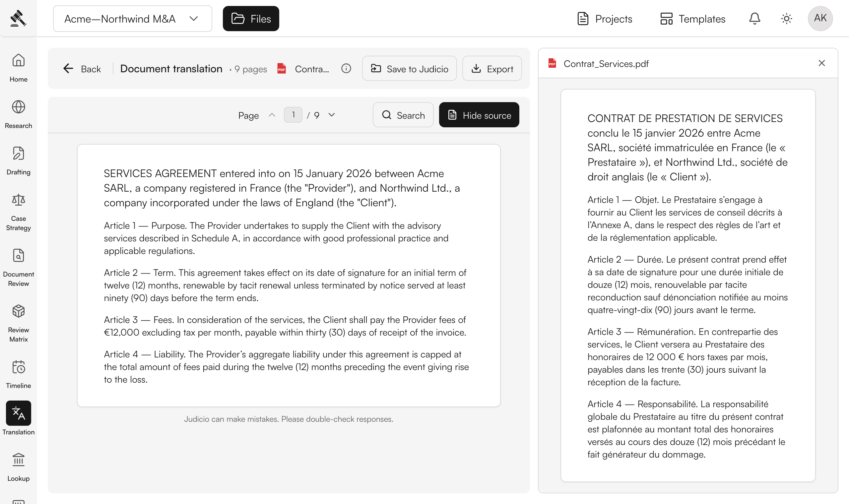The width and height of the screenshot is (849, 504).
Task: Open Case Strategy from the sidebar
Action: point(18,212)
